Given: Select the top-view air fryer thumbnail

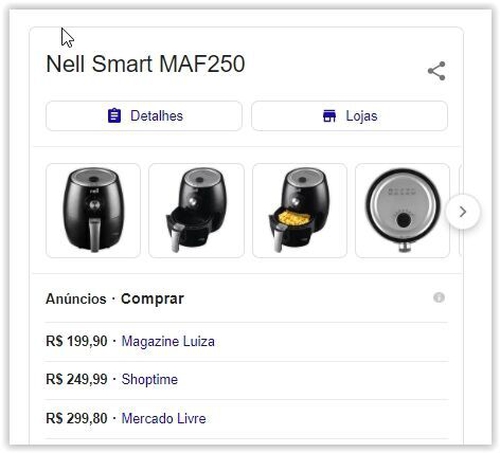Looking at the screenshot, I should pyautogui.click(x=403, y=211).
